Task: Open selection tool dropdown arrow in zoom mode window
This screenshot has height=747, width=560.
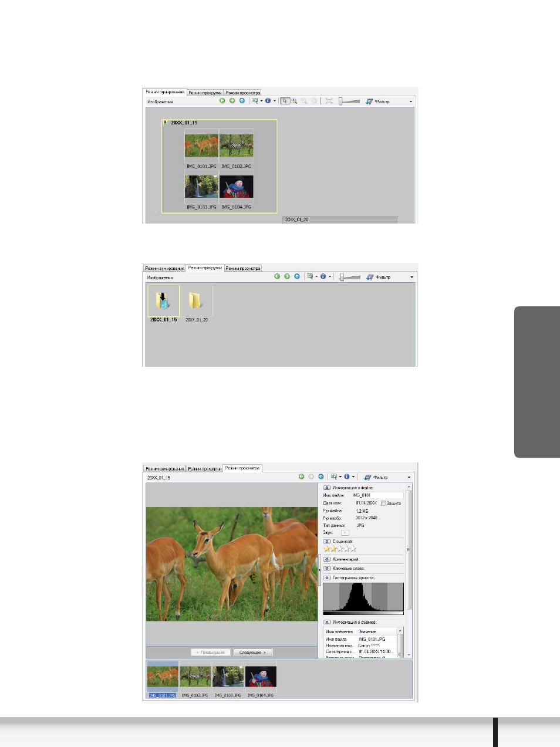Action: (x=262, y=101)
